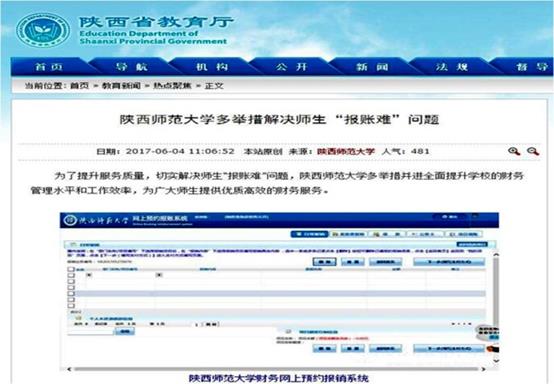Viewport: 554px width, 384px height.
Task: Click the zoom-in magnifier icon beside the article info
Action: (514, 152)
